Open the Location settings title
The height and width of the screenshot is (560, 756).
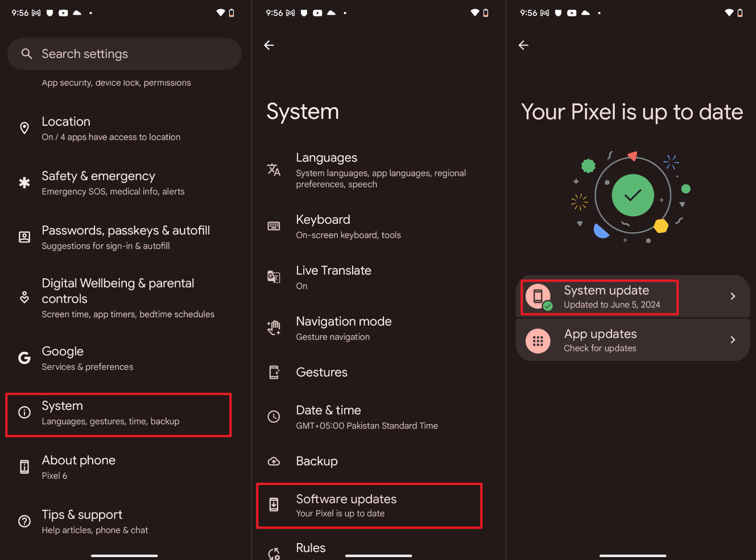point(66,122)
